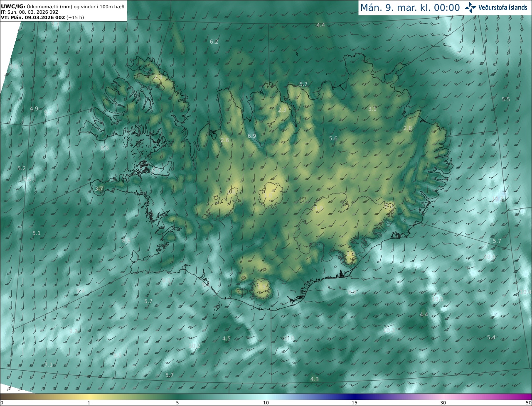Click the 4.3 value at the bottom
This screenshot has height=406, width=532.
tap(315, 379)
